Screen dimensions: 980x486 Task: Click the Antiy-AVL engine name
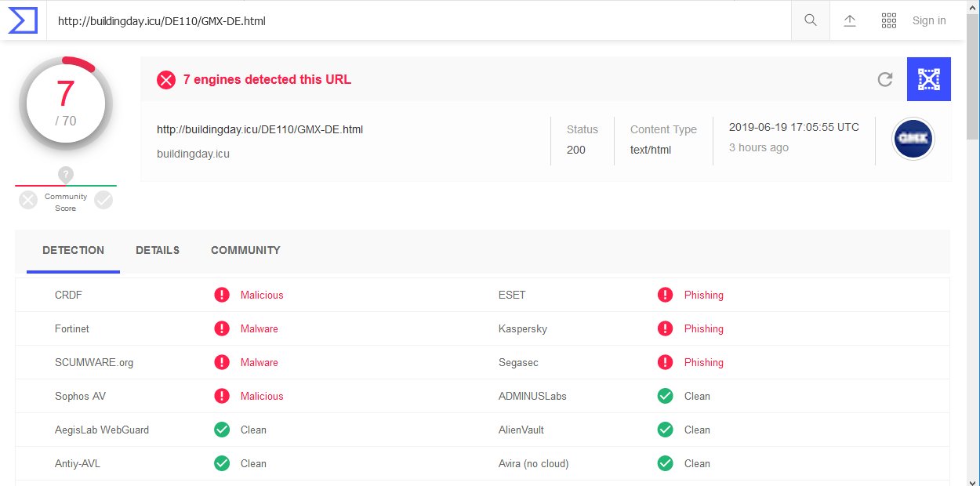(x=78, y=463)
